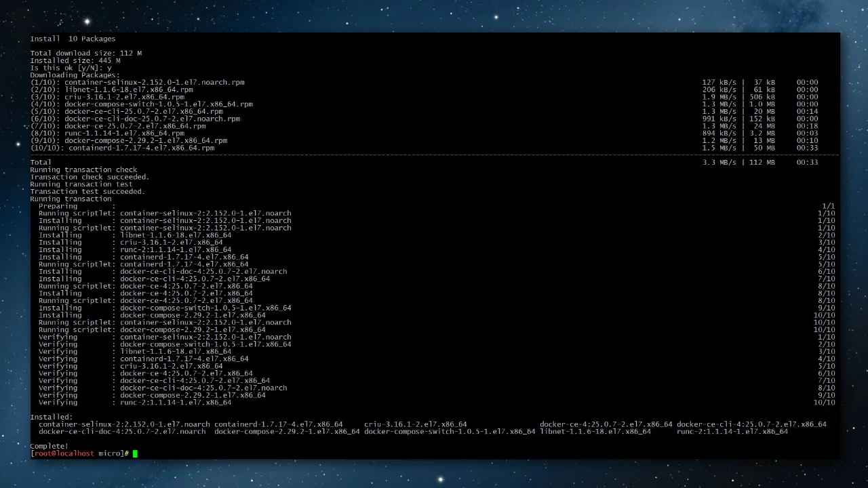The height and width of the screenshot is (488, 868).
Task: Click the "Installed:" heading
Action: (52, 418)
